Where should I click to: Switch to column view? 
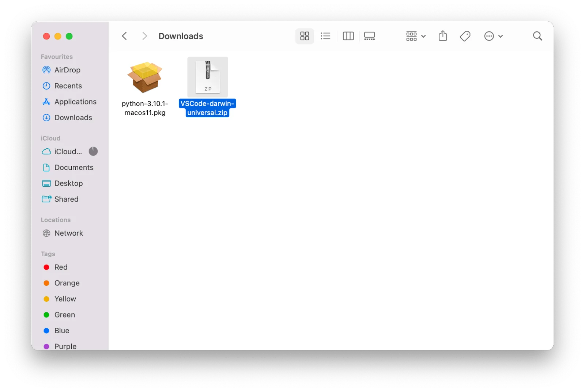coord(348,36)
